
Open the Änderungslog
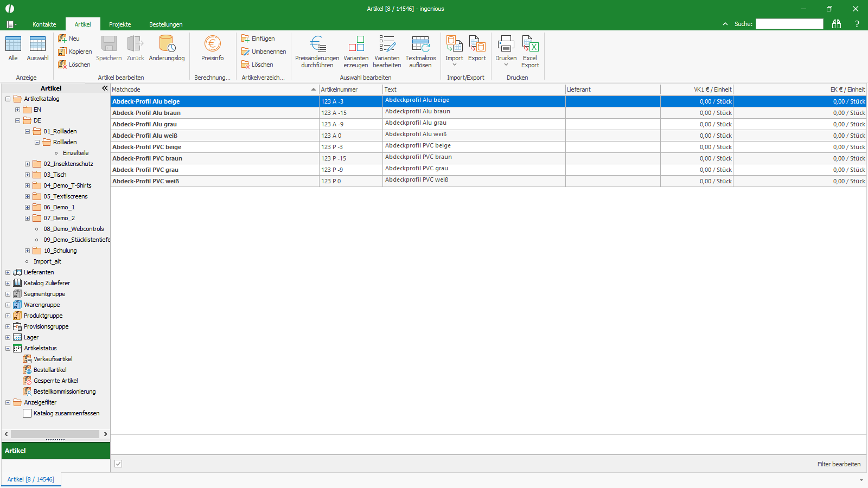click(167, 49)
